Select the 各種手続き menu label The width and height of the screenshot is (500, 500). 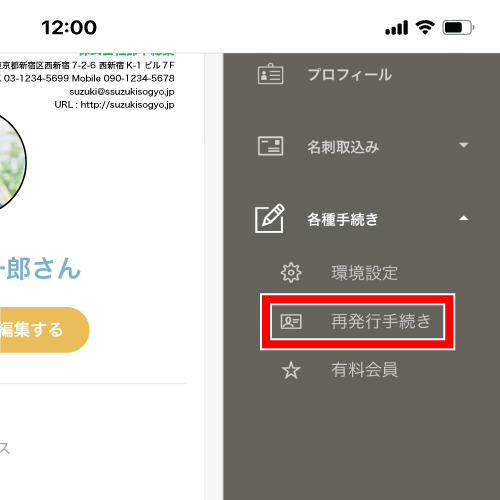click(343, 219)
